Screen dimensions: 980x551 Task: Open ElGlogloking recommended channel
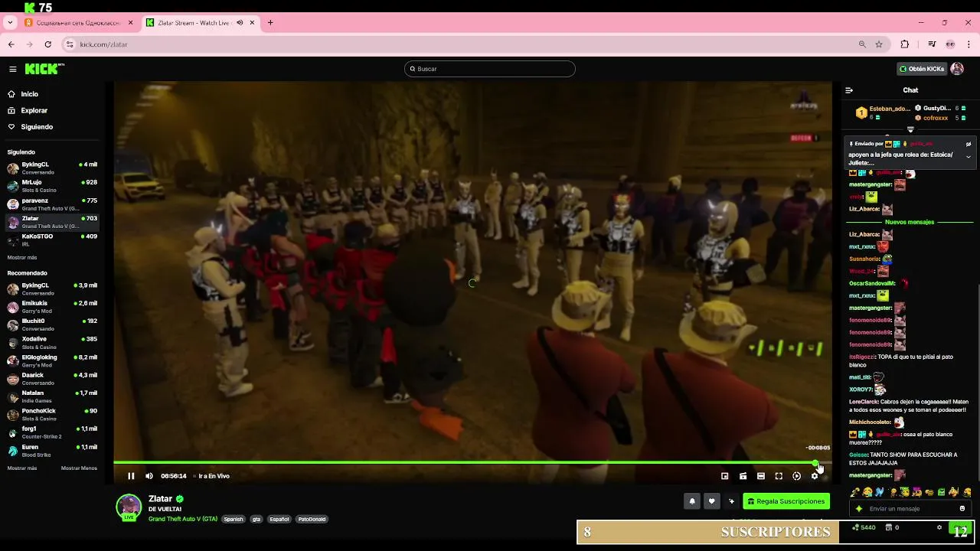pos(52,360)
